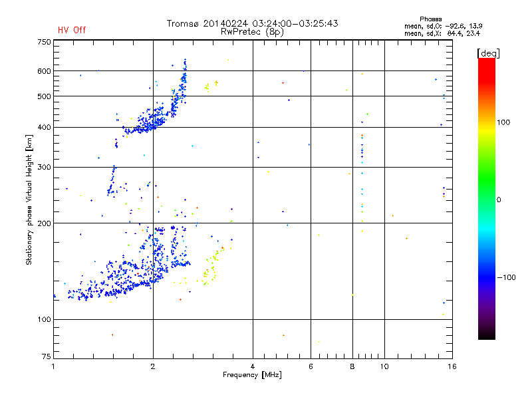Click the x-axis tick label '16'

pos(452,366)
